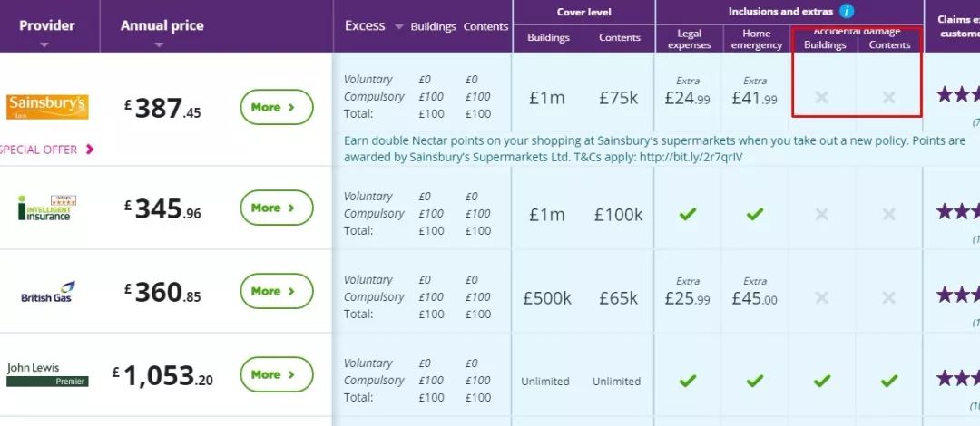Click Intelligent Insurance legal expenses checkmark
980x426 pixels.
[x=688, y=214]
